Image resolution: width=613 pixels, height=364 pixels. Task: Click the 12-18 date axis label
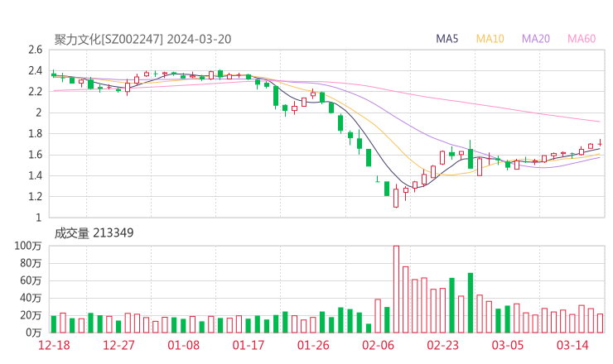pos(54,345)
